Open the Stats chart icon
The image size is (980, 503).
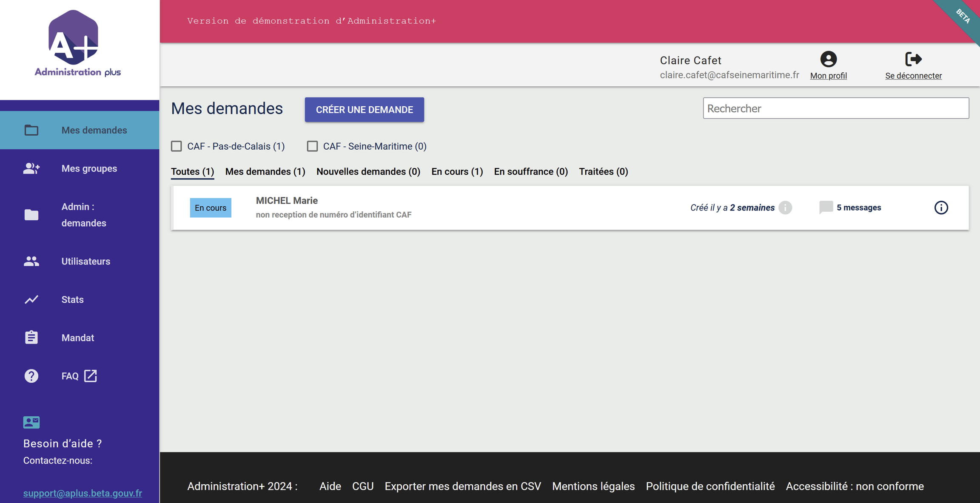click(31, 299)
